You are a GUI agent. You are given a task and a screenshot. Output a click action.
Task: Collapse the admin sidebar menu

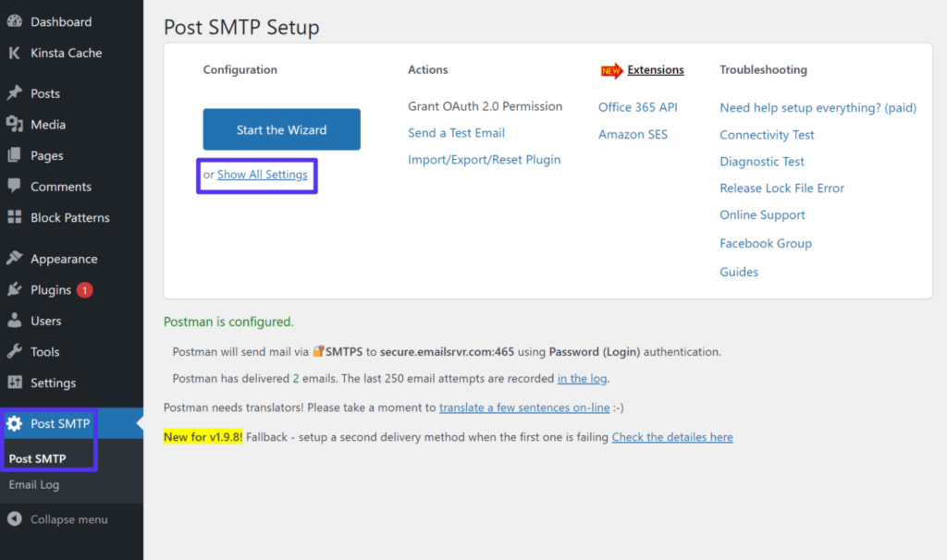pos(55,518)
